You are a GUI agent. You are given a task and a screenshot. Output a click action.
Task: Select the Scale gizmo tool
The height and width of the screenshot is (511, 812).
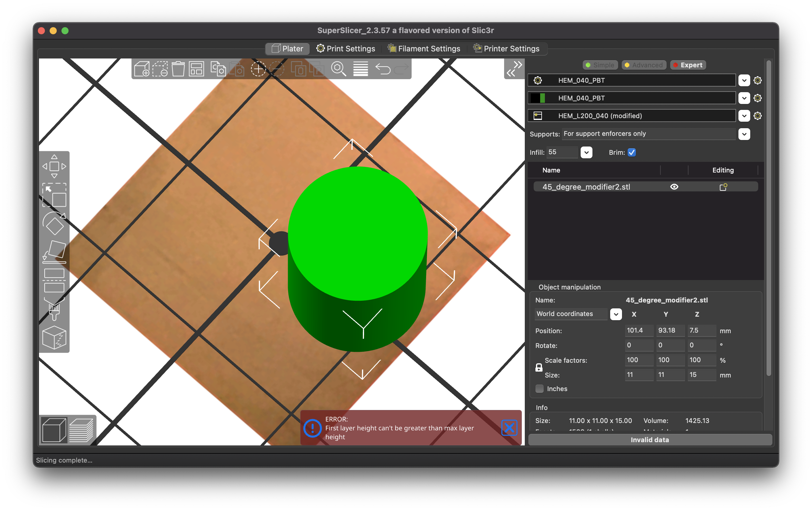[54, 195]
